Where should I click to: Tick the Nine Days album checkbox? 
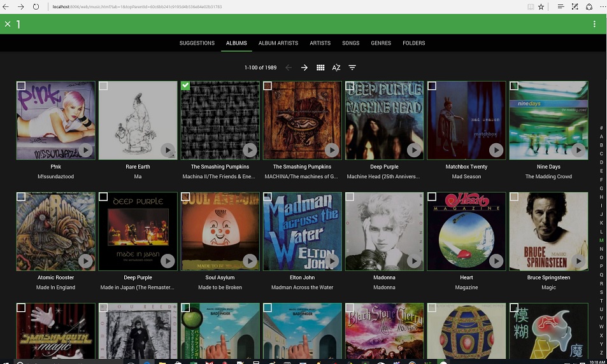pos(514,86)
